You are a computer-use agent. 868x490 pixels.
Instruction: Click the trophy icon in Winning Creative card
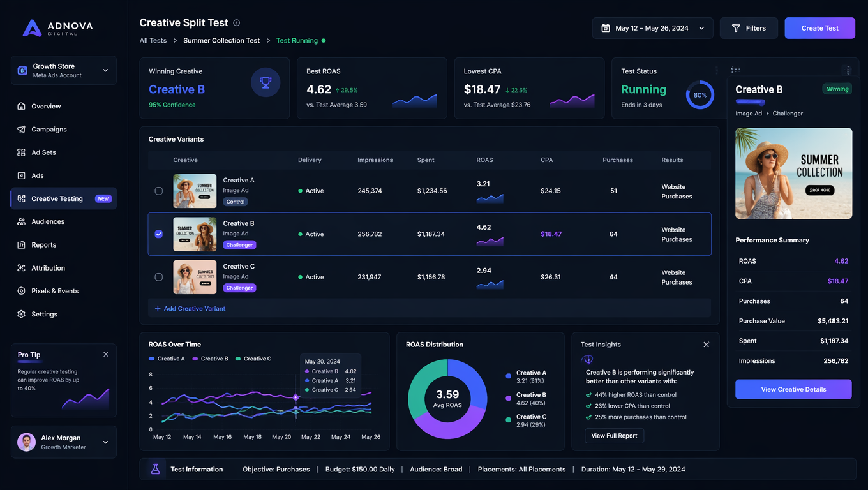pos(266,83)
